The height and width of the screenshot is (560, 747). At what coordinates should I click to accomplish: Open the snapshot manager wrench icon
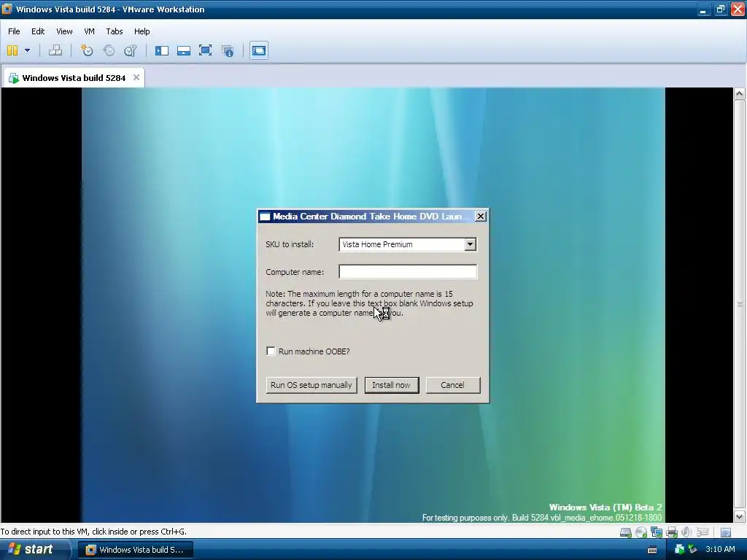tap(130, 50)
